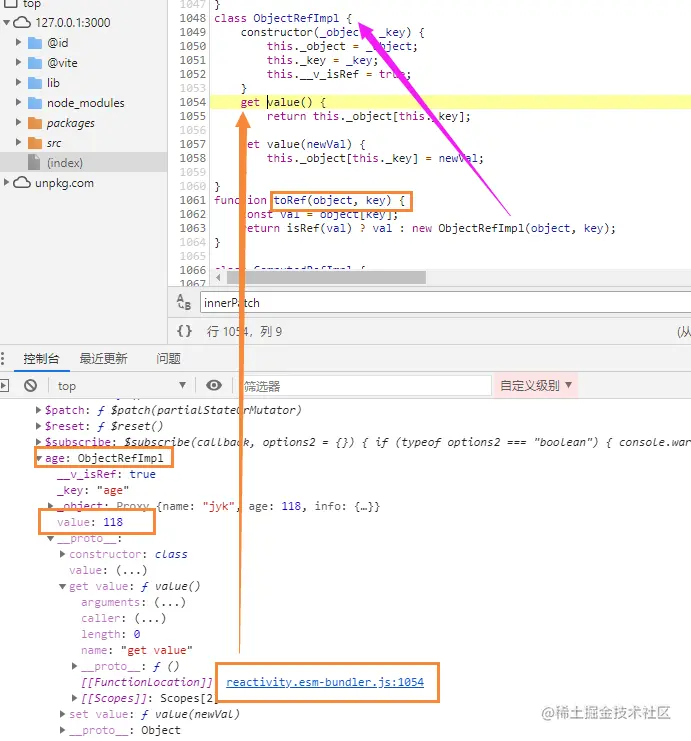Expand the __proto__: ƒ () entry
This screenshot has height=741, width=691.
click(x=75, y=666)
